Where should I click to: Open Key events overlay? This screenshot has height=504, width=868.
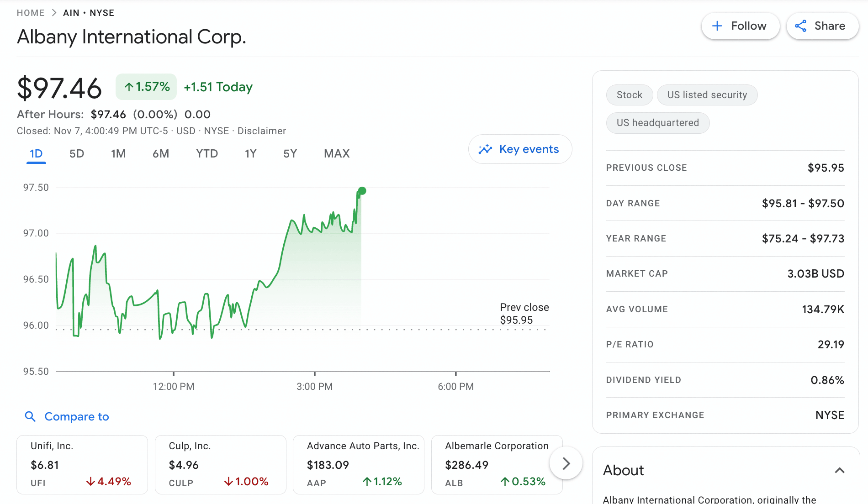coord(520,149)
